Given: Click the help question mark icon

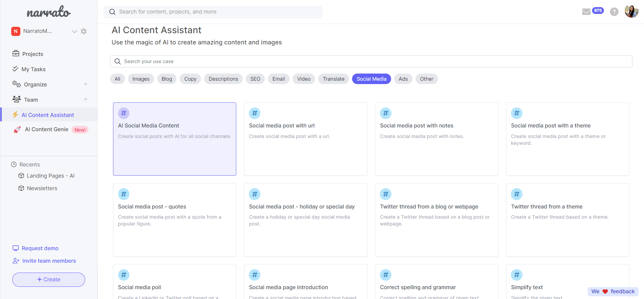Looking at the screenshot, I should tap(614, 12).
